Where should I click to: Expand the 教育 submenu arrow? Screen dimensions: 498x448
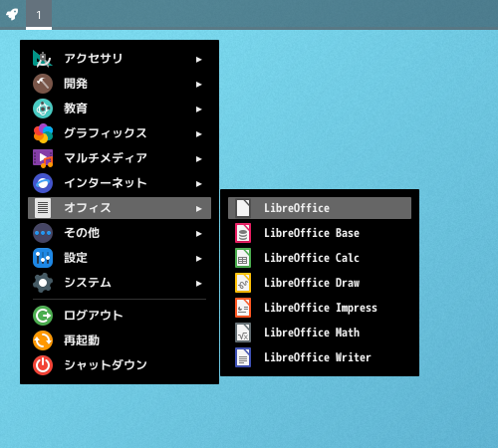coord(198,110)
